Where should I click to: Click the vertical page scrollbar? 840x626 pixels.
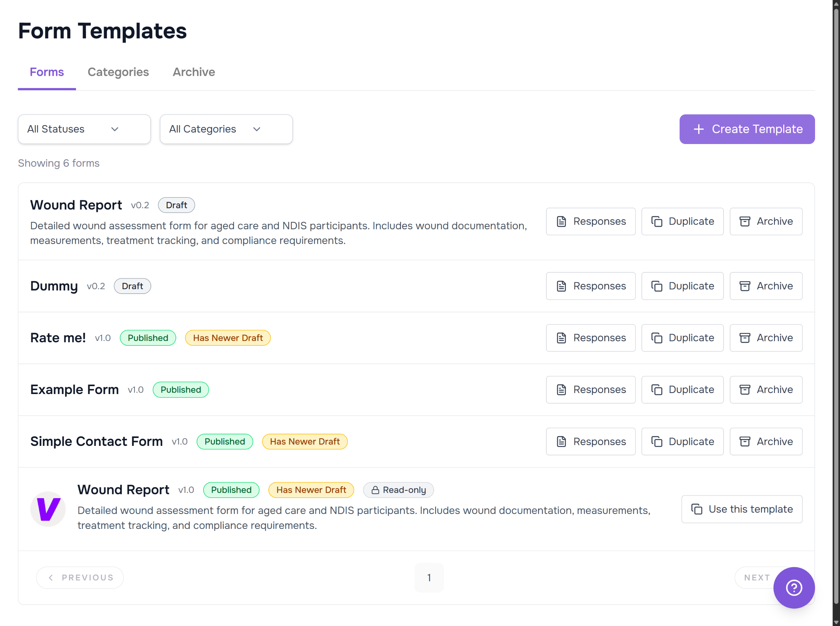click(835, 303)
